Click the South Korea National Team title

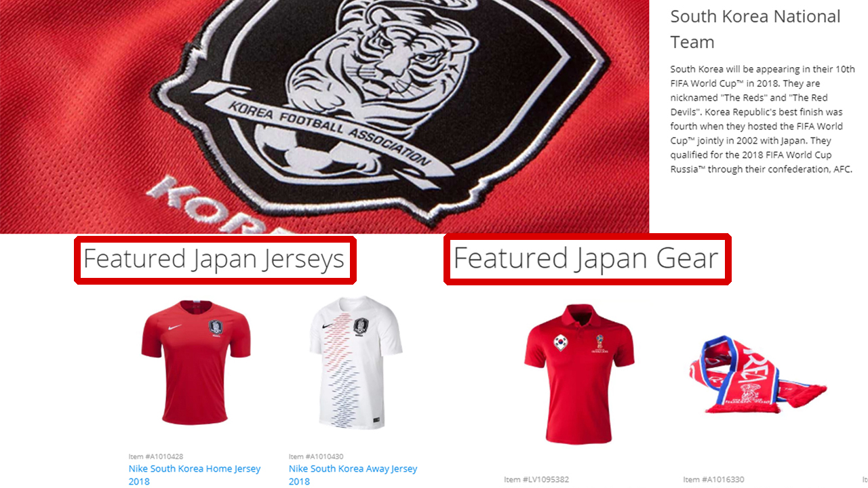click(x=755, y=29)
